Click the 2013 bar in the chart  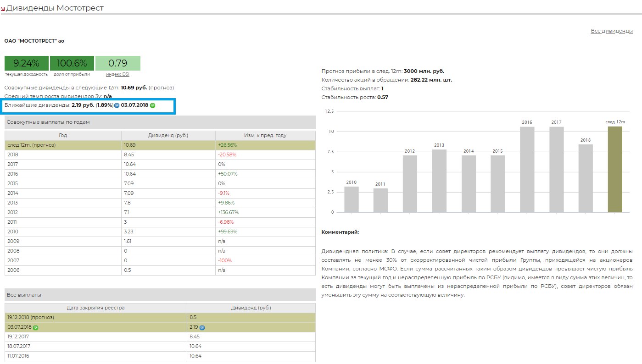(439, 181)
